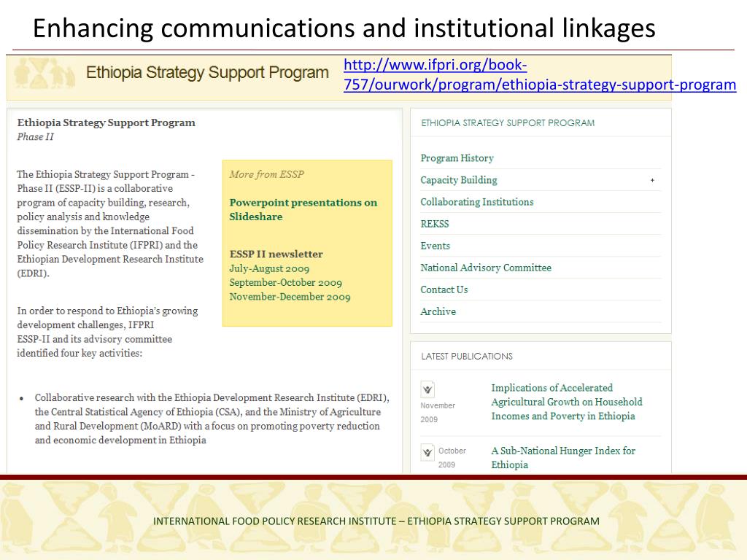Click the 'More from ESSP' heading
The width and height of the screenshot is (747, 560).
coord(266,174)
